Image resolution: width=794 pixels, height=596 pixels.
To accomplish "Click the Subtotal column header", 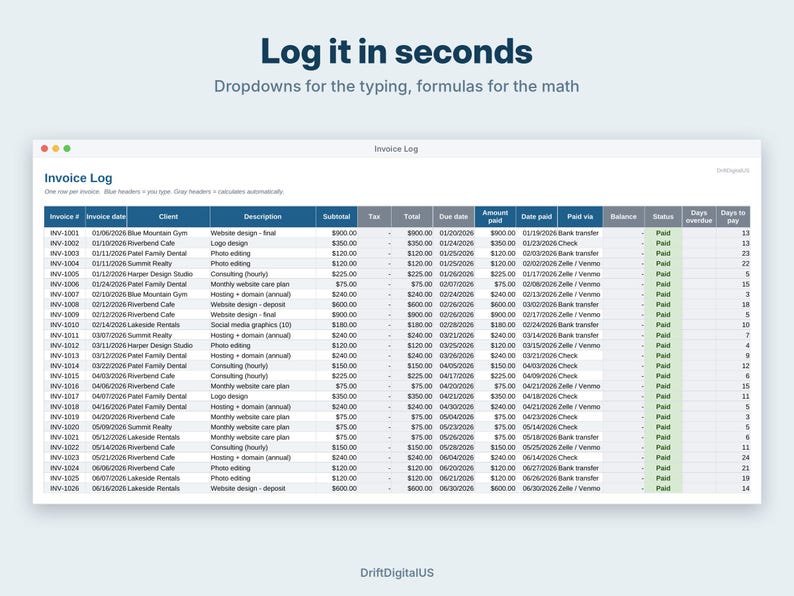I will (337, 217).
